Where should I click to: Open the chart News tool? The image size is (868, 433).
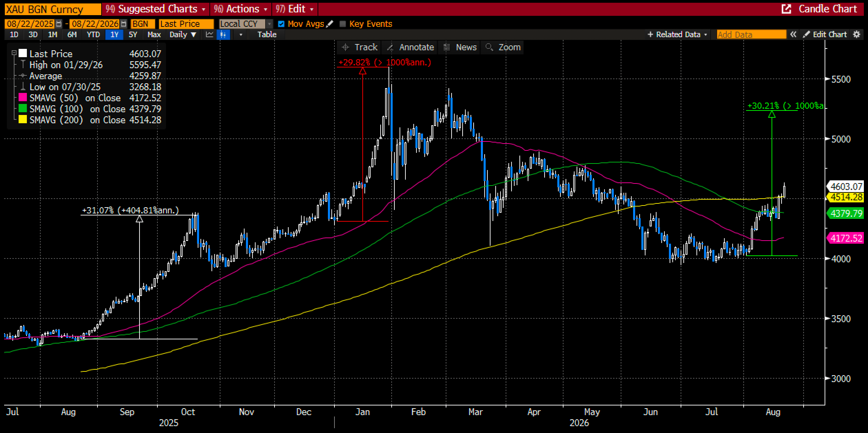(460, 47)
